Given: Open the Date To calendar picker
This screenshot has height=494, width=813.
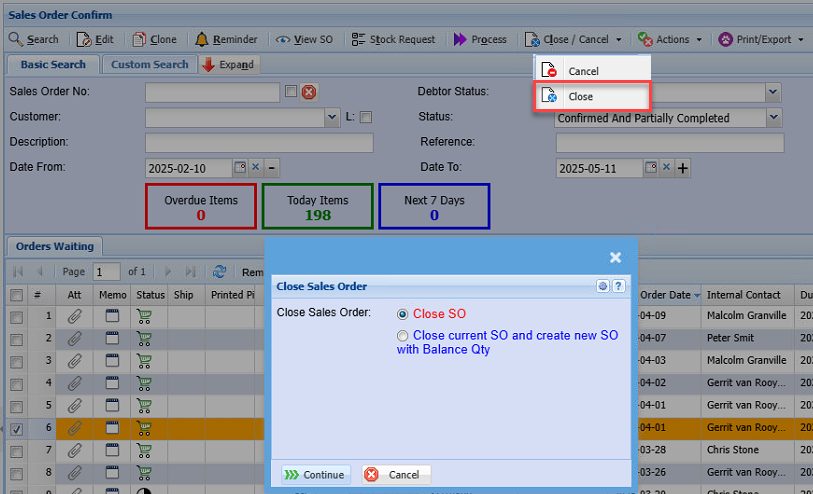Looking at the screenshot, I should click(x=651, y=167).
